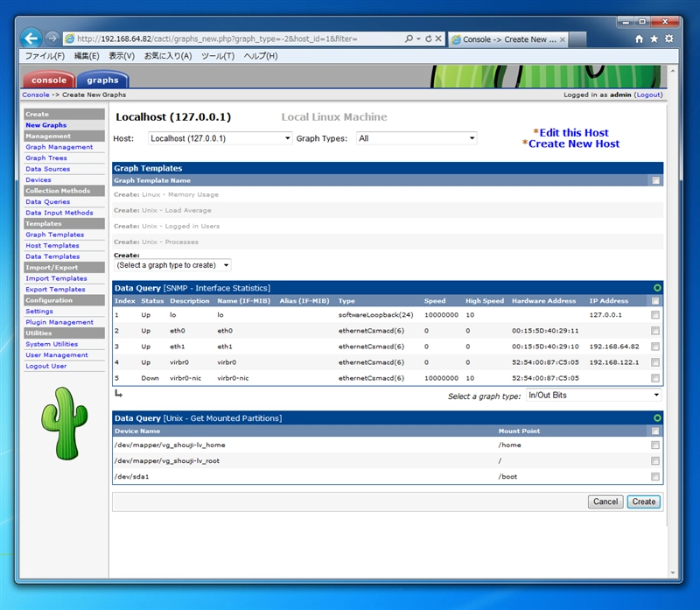Image resolution: width=700 pixels, height=610 pixels.
Task: Reload SNMP Interface Statistics data query
Action: (x=657, y=288)
